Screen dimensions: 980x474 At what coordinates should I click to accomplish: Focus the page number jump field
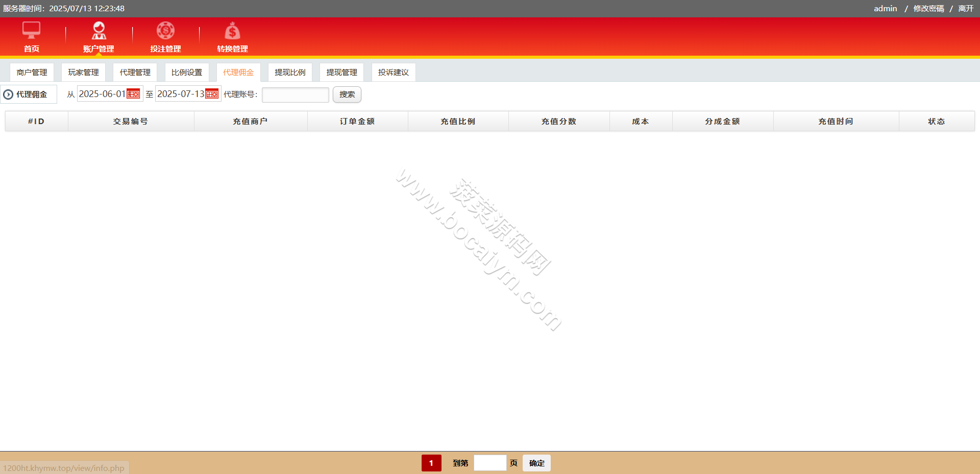click(490, 463)
